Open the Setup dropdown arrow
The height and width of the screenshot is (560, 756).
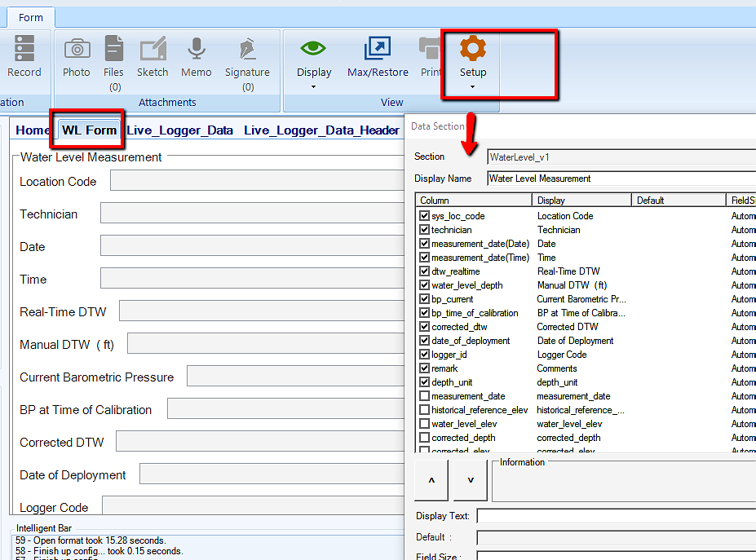click(473, 86)
